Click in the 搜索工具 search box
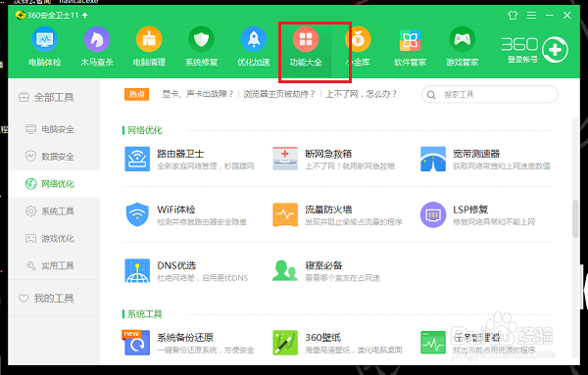Screen dimensions: 588x375 [x=489, y=94]
